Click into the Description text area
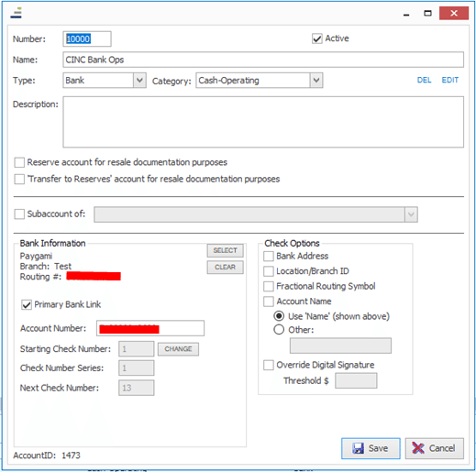The height and width of the screenshot is (472, 476). [263, 122]
